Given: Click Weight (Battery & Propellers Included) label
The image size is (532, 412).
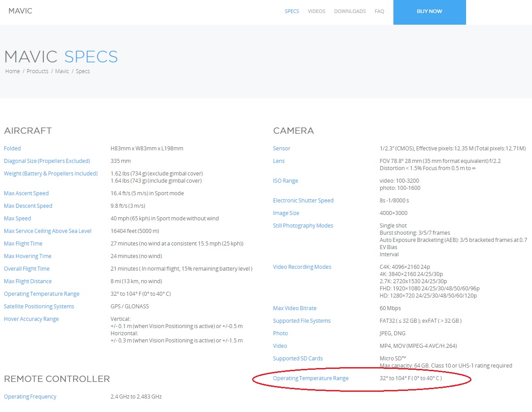Looking at the screenshot, I should [x=51, y=173].
